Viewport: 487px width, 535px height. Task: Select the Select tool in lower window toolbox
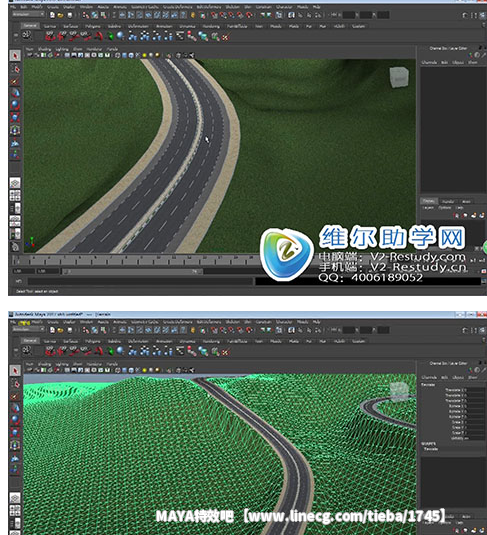[x=15, y=371]
